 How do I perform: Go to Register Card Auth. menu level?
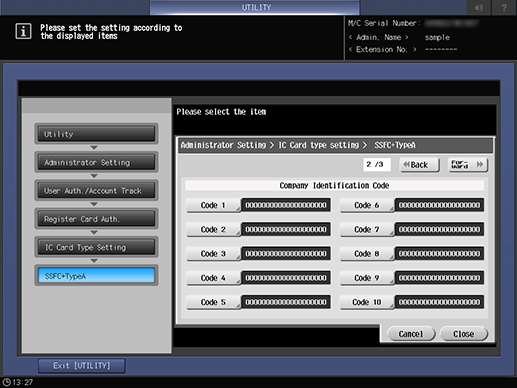pos(96,219)
